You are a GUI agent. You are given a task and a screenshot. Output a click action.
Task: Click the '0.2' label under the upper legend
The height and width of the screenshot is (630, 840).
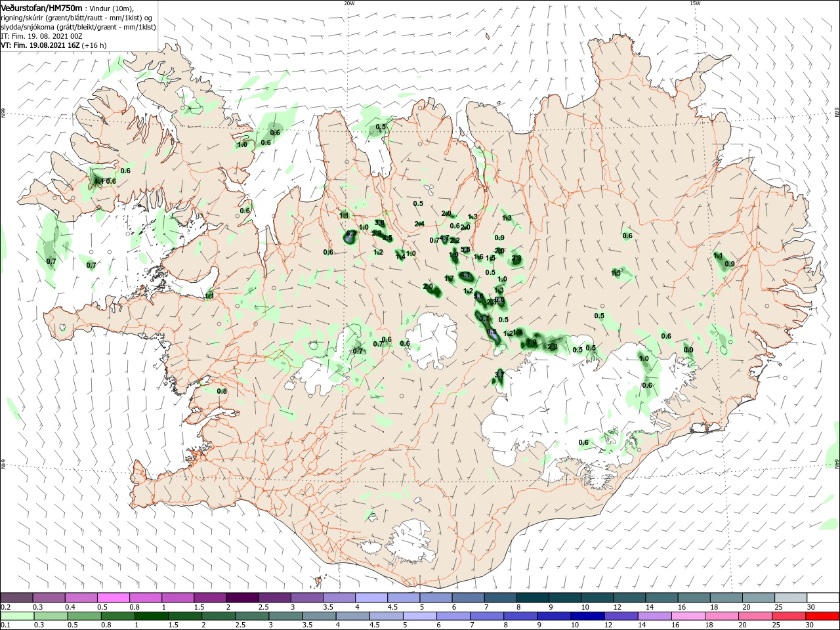pyautogui.click(x=5, y=607)
